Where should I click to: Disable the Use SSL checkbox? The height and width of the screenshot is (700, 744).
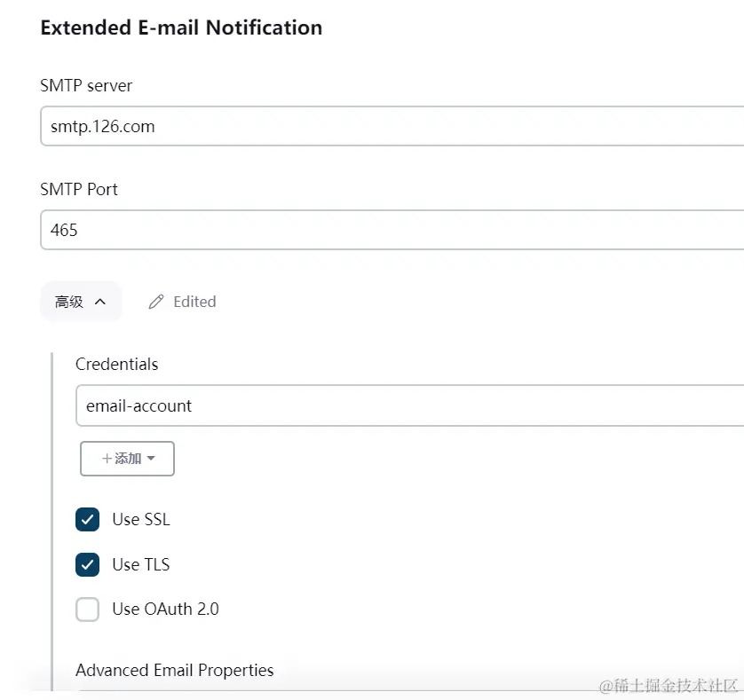(87, 520)
